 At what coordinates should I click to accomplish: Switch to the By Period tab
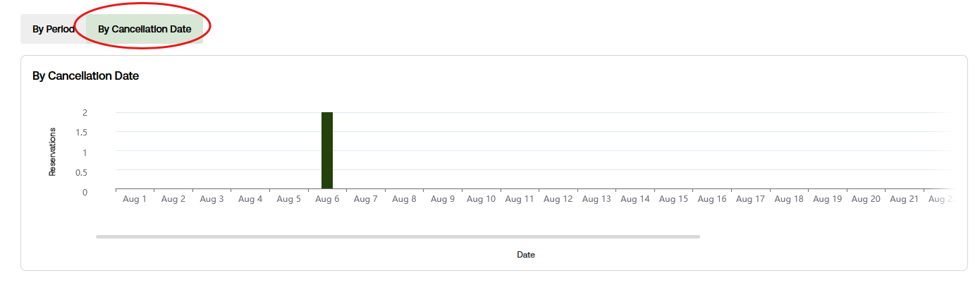pos(54,29)
